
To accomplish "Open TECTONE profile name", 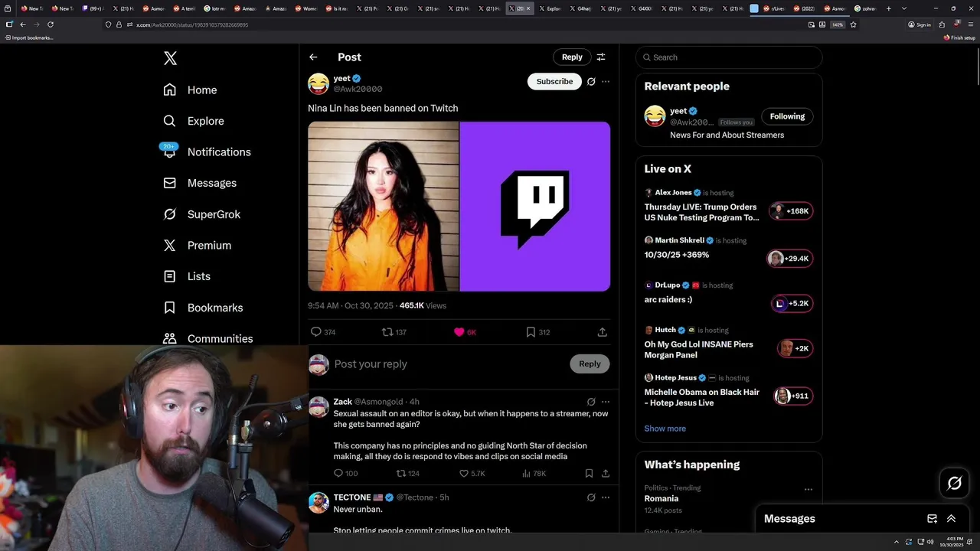I will [351, 497].
